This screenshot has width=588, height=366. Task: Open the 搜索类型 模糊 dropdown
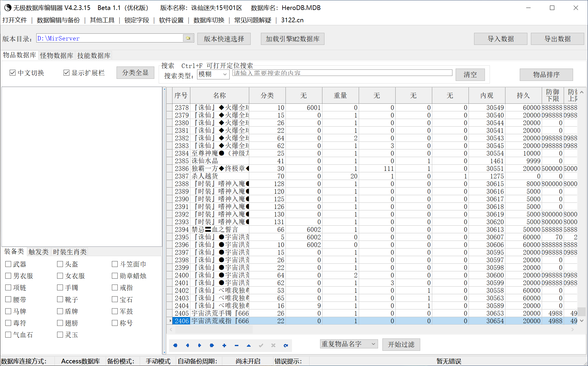213,74
